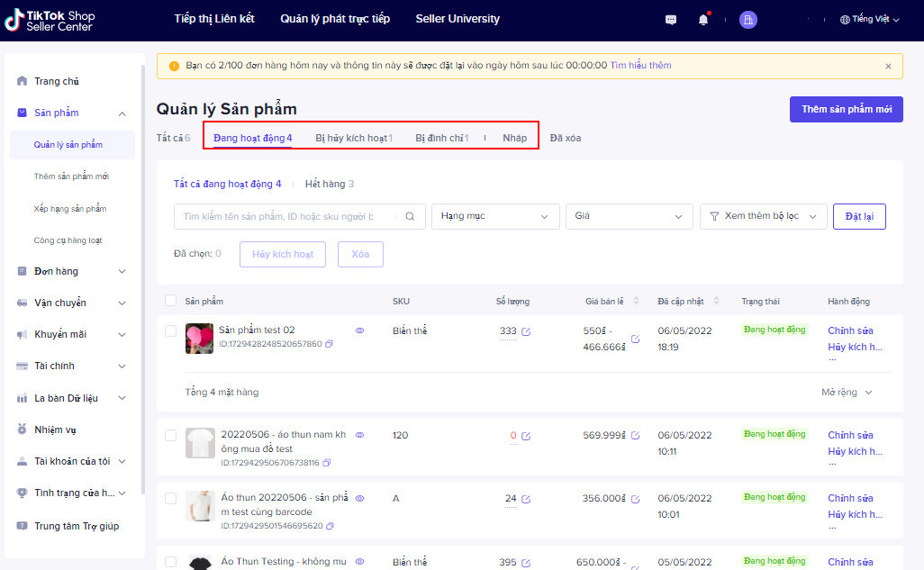
Task: Open the Hạng mục dropdown filter
Action: [x=494, y=216]
